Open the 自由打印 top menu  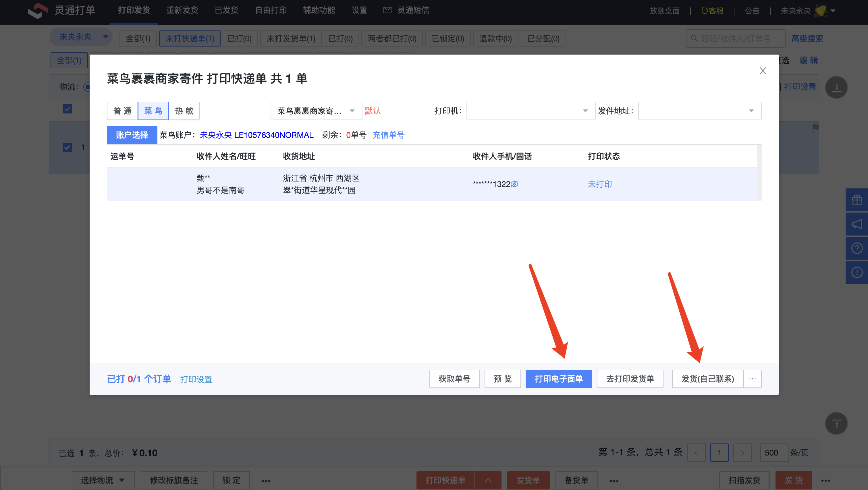pos(271,10)
